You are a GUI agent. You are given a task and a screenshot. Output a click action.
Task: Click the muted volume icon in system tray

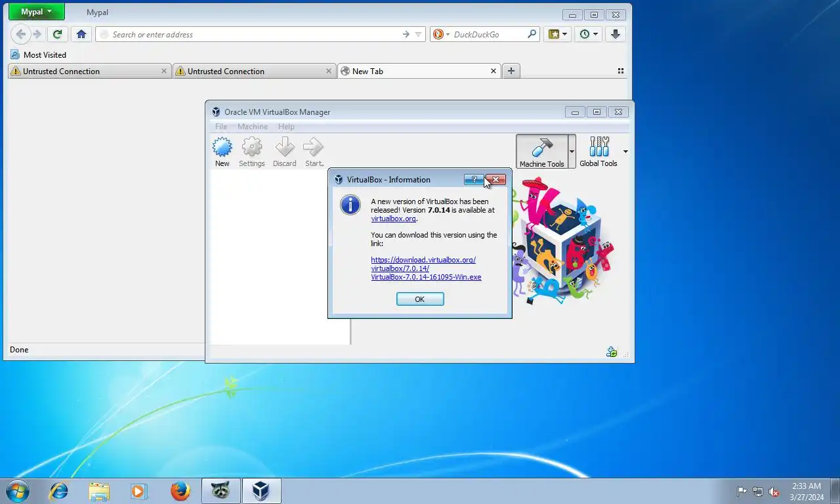[774, 491]
